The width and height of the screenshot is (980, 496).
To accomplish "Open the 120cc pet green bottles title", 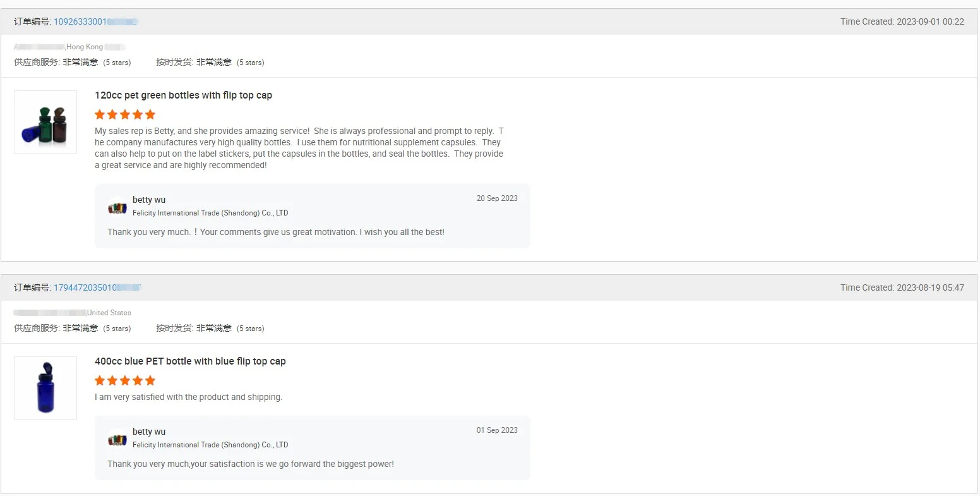I will click(x=183, y=95).
